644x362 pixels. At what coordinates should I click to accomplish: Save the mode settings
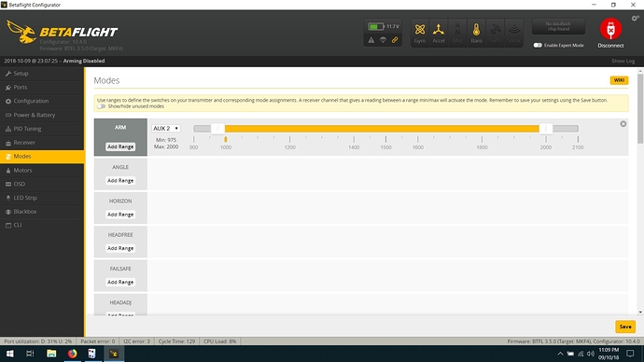point(625,327)
